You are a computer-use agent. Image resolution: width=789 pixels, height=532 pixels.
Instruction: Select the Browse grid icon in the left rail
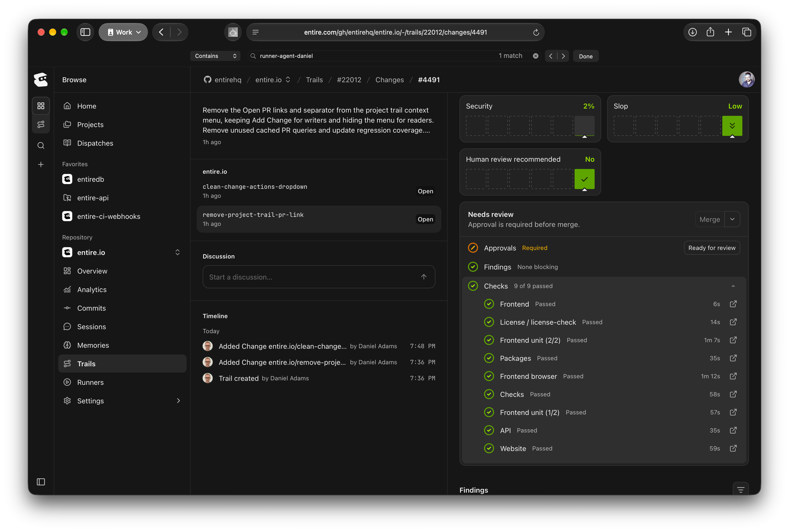pyautogui.click(x=41, y=106)
